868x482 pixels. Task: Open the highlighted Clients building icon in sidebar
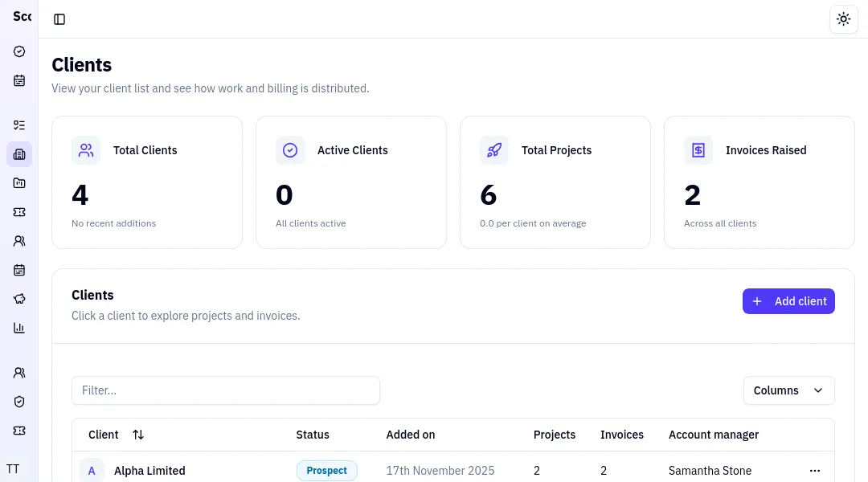[x=19, y=154]
